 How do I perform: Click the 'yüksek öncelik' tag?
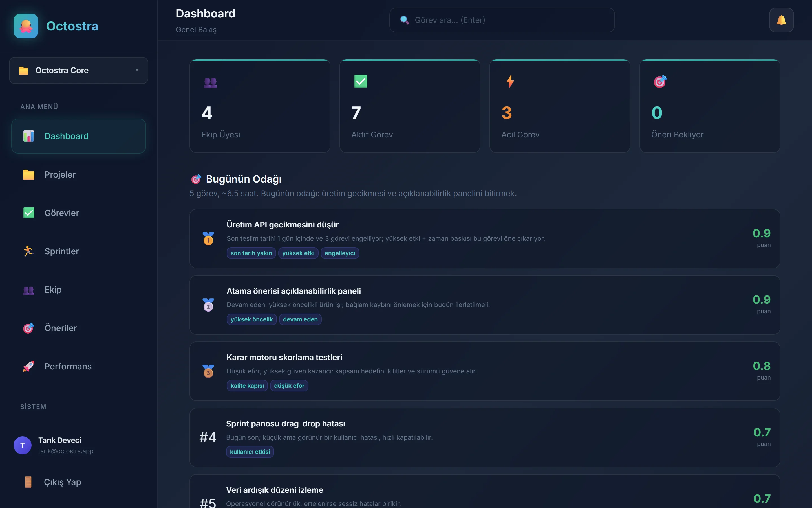[x=252, y=319]
